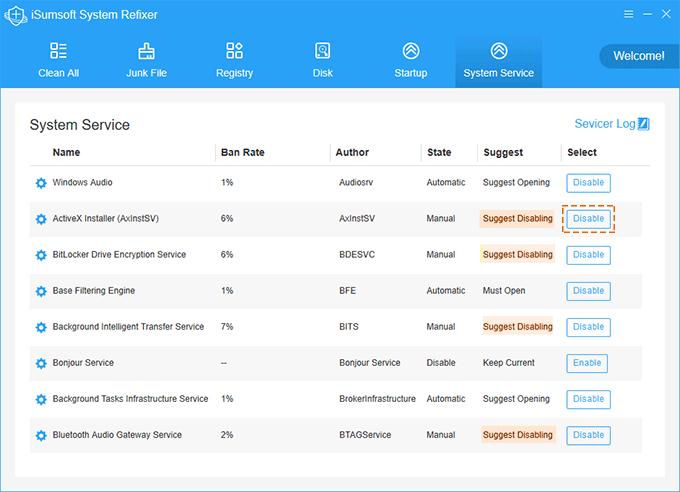The height and width of the screenshot is (492, 680).
Task: Switch to the Junk File tab
Action: point(146,60)
